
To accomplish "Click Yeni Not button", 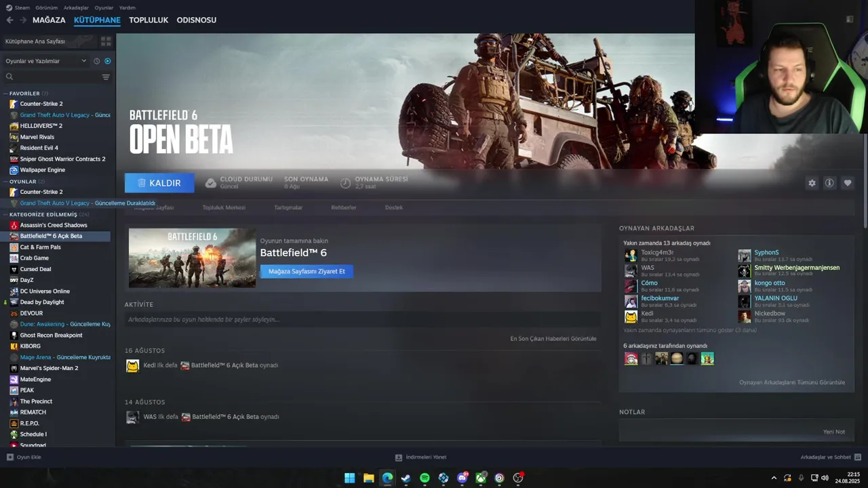I will (x=834, y=432).
